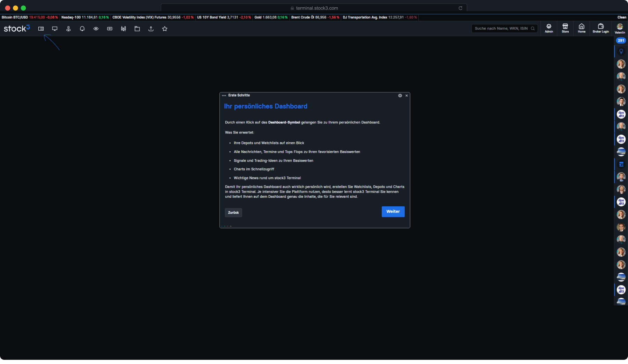Screen dimensions: 628x364
Task: Click the yellow macOS minimize button
Action: (x=15, y=8)
